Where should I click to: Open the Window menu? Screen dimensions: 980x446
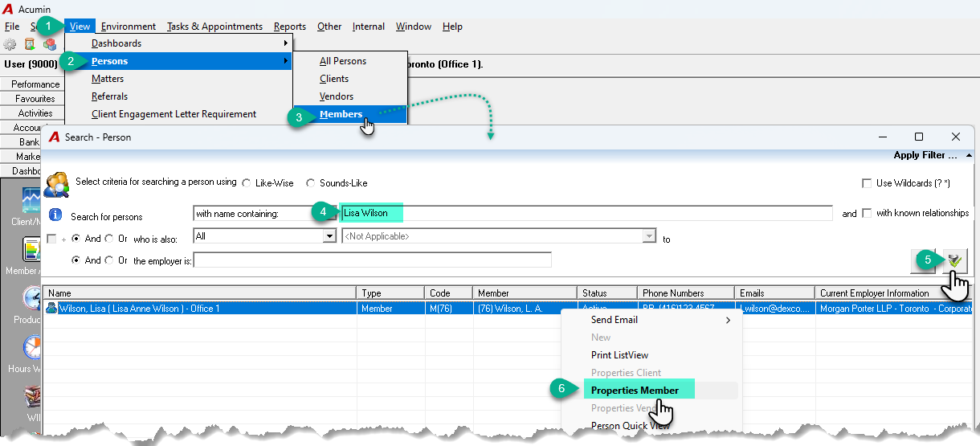pos(414,27)
